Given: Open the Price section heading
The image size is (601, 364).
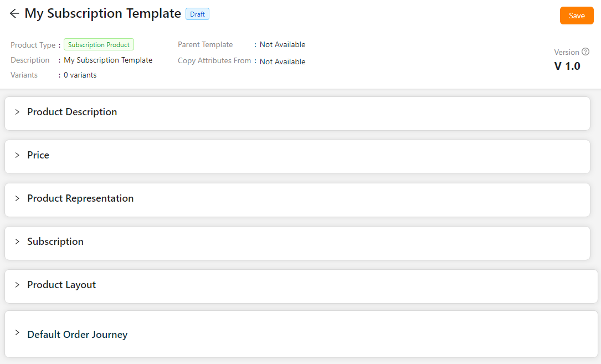Looking at the screenshot, I should [x=38, y=155].
